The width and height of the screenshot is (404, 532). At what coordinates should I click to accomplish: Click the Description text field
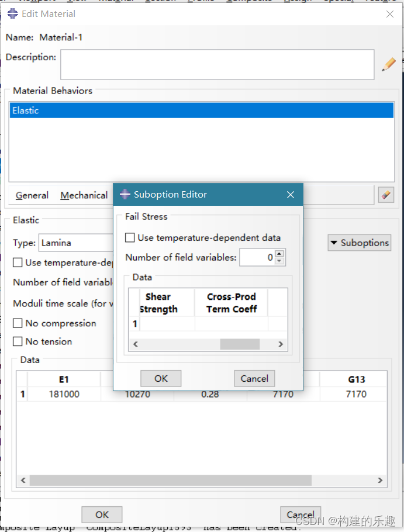(x=217, y=64)
